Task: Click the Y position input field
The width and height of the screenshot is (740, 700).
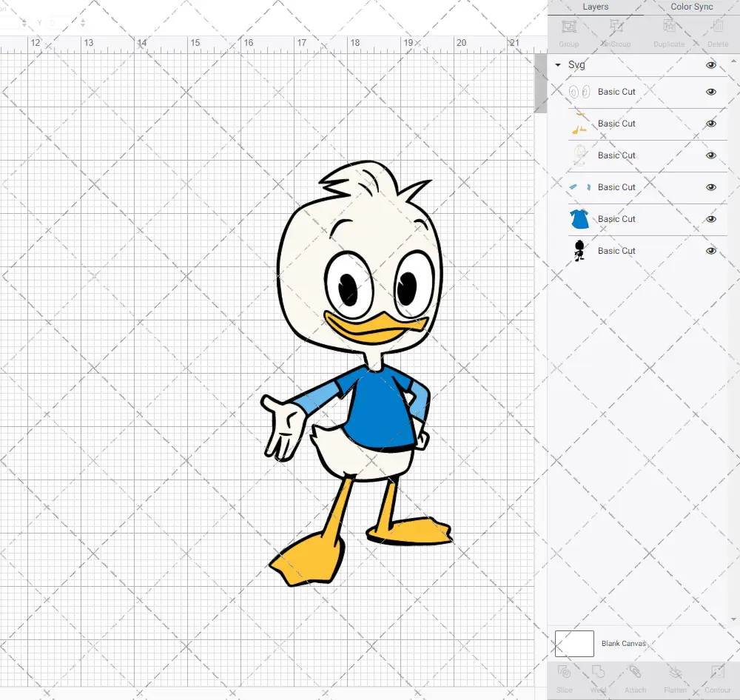Action: click(x=61, y=22)
